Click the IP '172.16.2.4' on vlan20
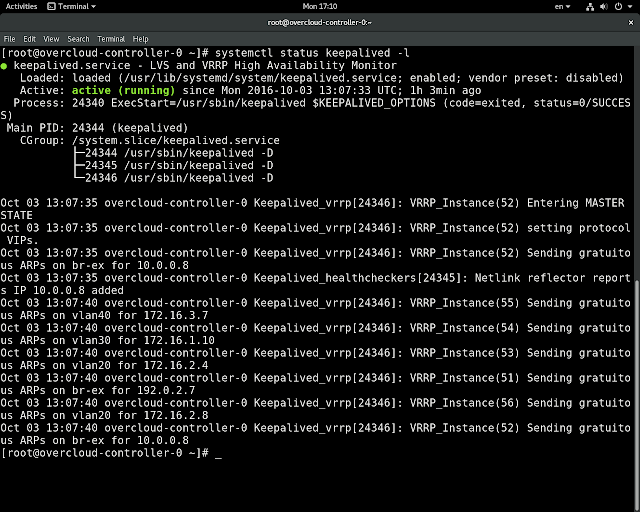The height and width of the screenshot is (512, 640). tap(176, 365)
